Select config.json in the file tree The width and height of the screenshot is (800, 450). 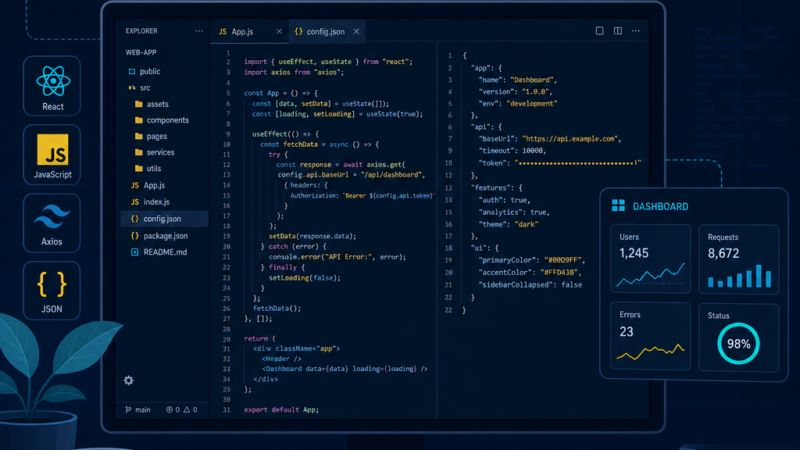[x=164, y=218]
